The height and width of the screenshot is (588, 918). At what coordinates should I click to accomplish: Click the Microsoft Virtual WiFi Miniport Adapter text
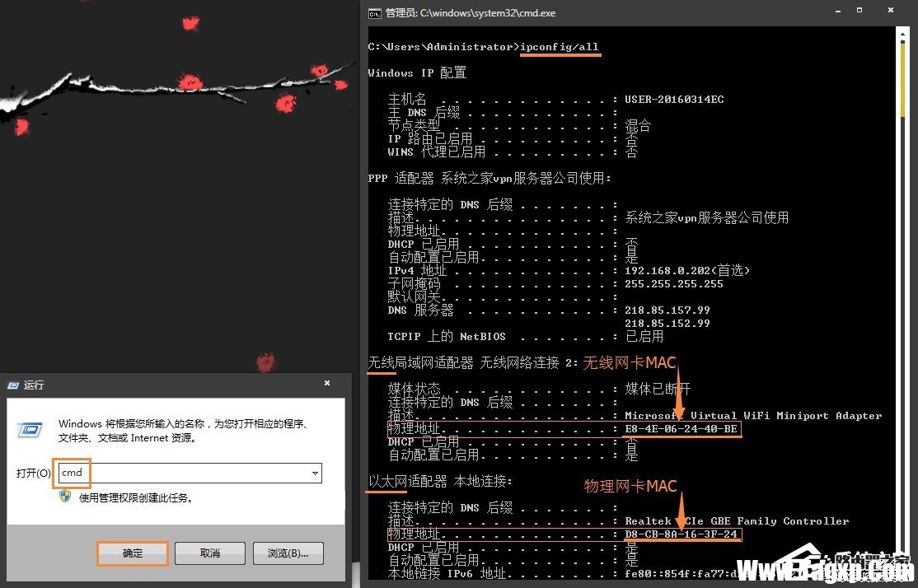[753, 416]
